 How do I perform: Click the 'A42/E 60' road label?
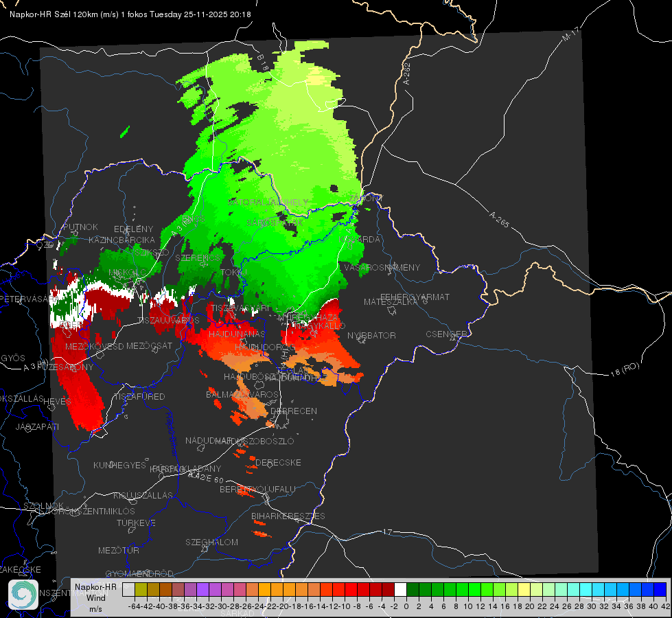point(206,477)
